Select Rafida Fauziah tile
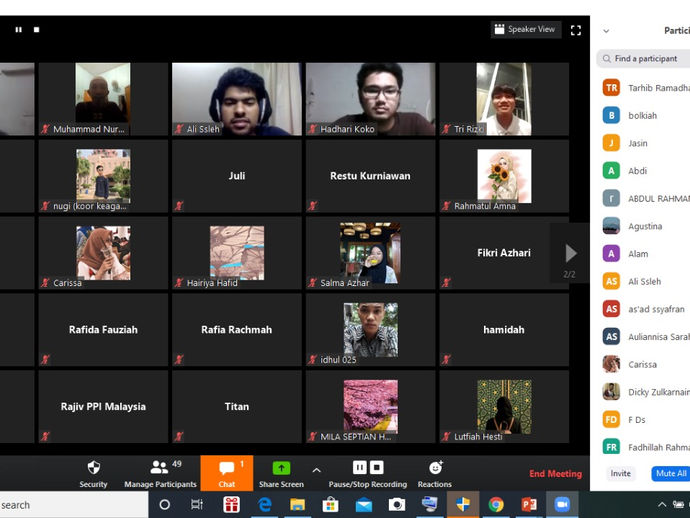Image resolution: width=690 pixels, height=518 pixels. point(103,330)
